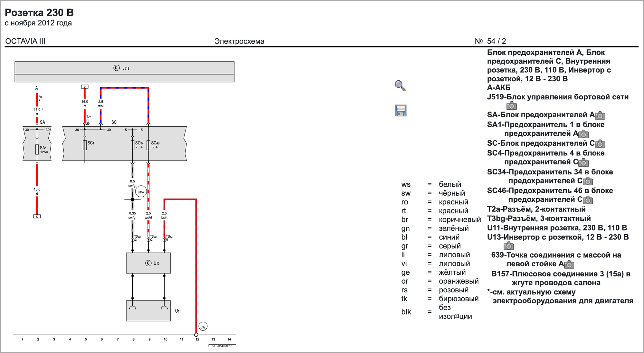
Task: Click the 'blk = без изоляции' row
Action: 437,312
